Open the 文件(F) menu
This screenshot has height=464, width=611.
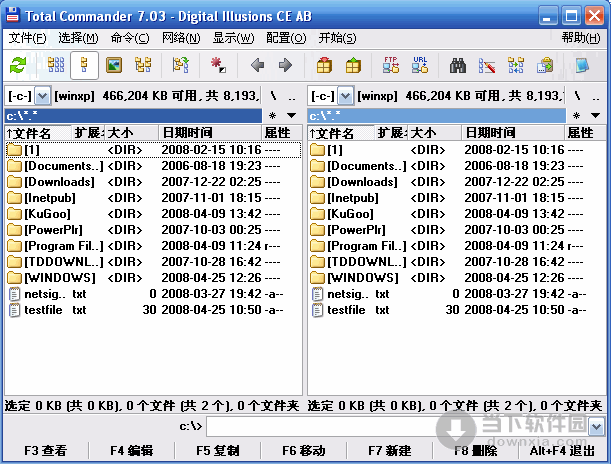click(28, 38)
